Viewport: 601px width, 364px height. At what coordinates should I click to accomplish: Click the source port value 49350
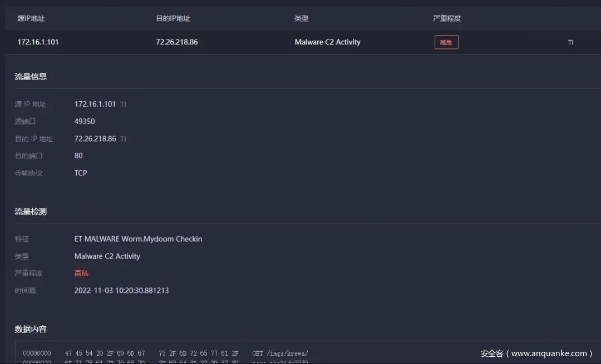85,121
